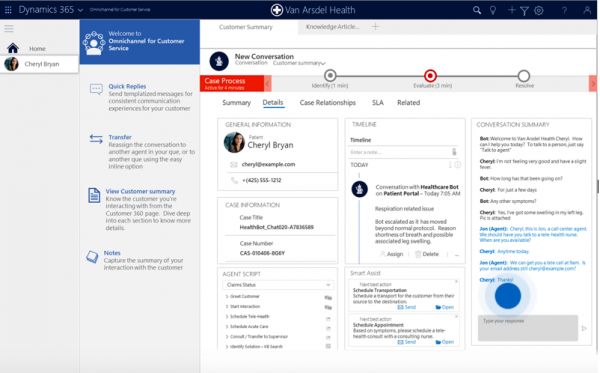Screen dimensions: 600x373
Task: Open the settings gear icon
Action: [x=539, y=10]
